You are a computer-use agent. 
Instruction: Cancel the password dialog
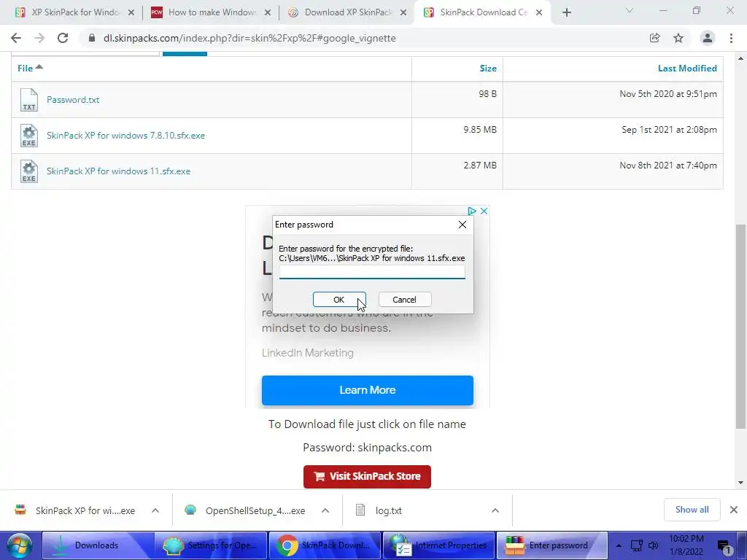point(405,300)
